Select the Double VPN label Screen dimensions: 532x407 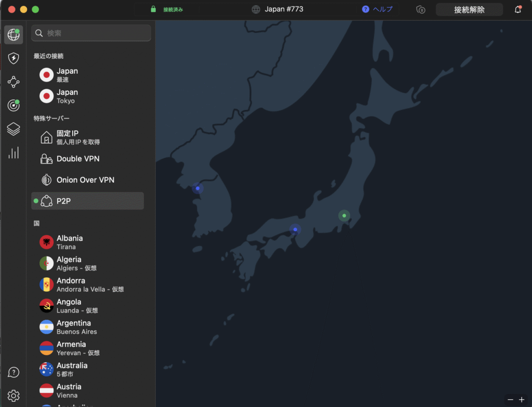tap(78, 159)
